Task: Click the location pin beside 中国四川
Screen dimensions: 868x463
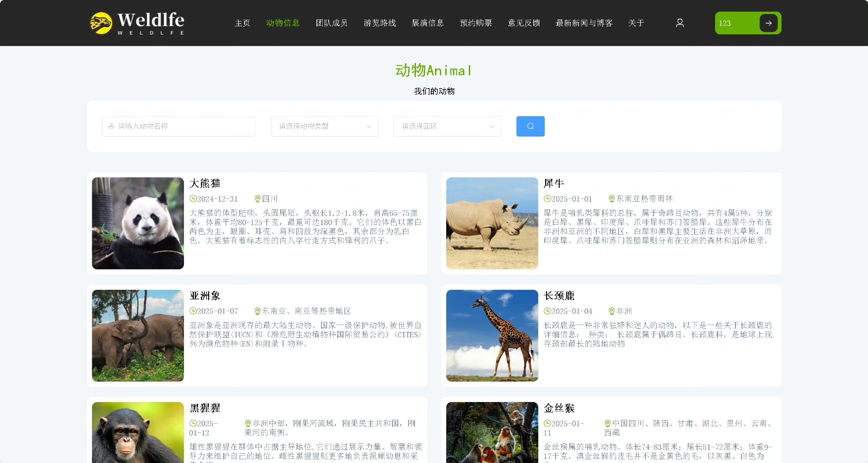Action: (x=608, y=423)
